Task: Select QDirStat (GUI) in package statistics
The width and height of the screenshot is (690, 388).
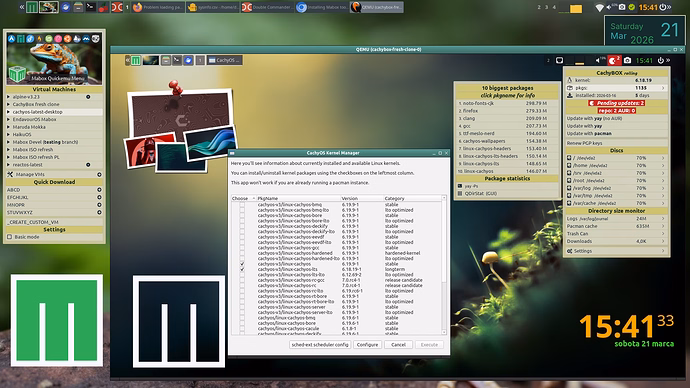Action: pyautogui.click(x=507, y=193)
